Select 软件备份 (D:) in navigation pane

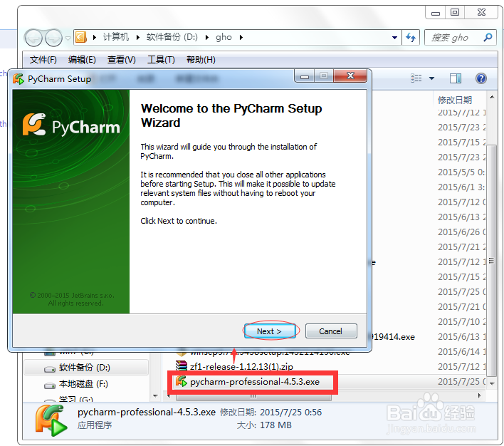tap(84, 368)
